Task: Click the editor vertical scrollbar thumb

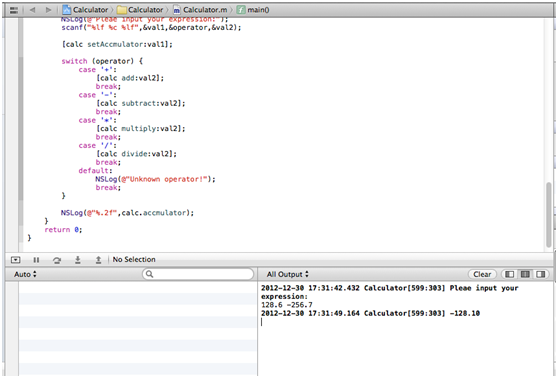Action: tap(549, 214)
